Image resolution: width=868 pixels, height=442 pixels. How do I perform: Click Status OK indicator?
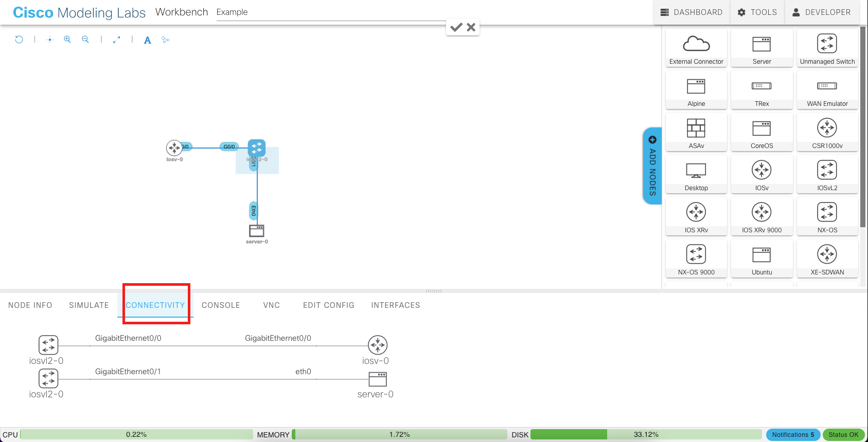coord(843,435)
